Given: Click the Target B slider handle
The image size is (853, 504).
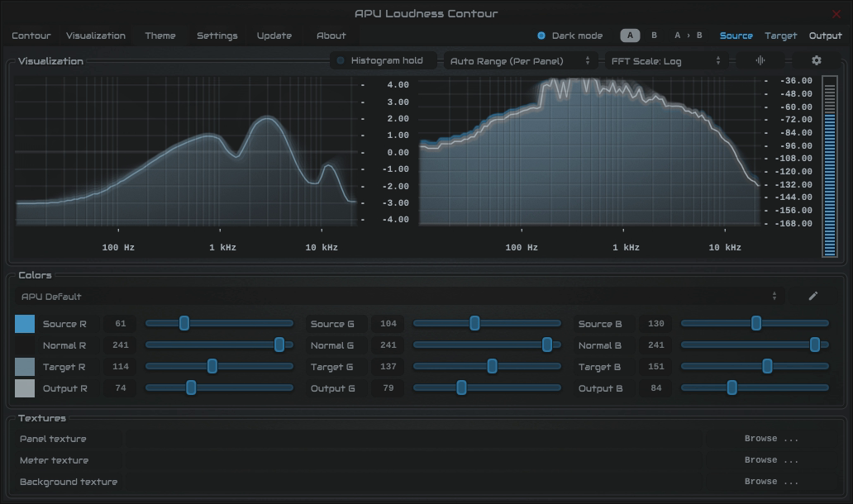Looking at the screenshot, I should pyautogui.click(x=767, y=366).
